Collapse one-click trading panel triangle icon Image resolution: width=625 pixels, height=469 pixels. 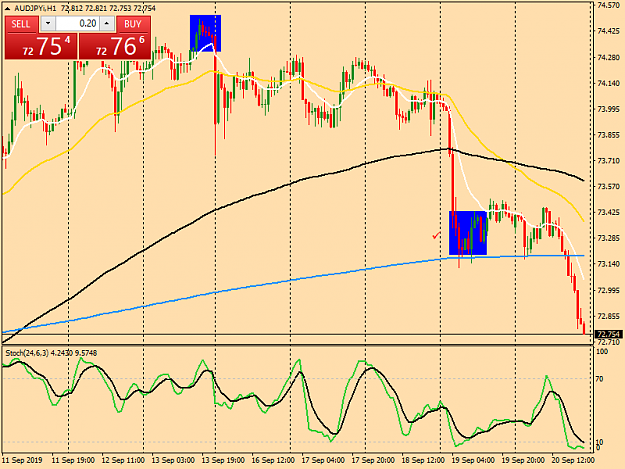[x=8, y=8]
